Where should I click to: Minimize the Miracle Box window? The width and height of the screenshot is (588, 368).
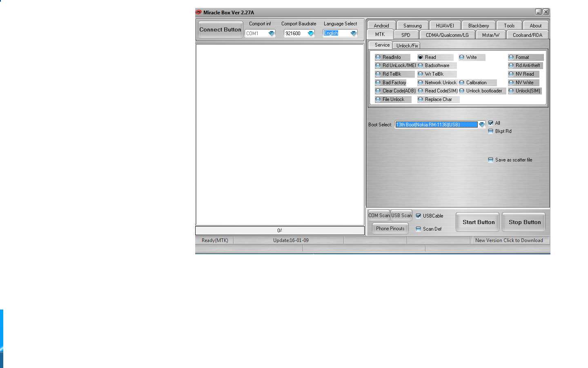[538, 12]
